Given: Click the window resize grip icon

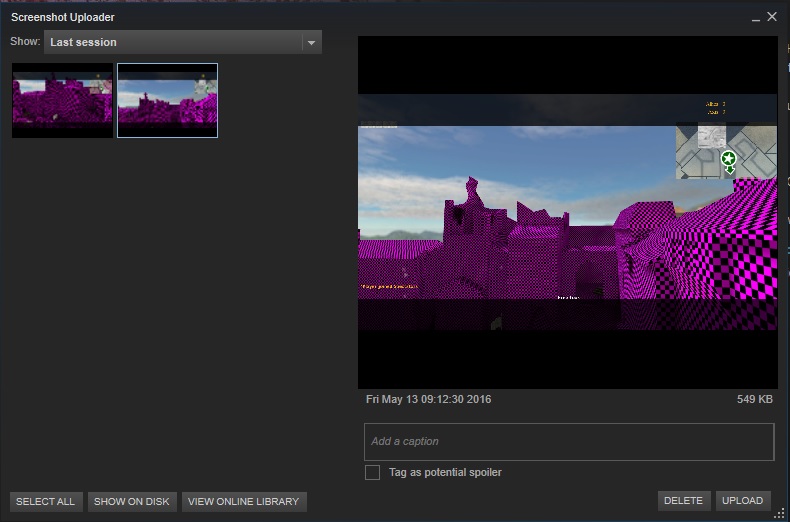Looking at the screenshot, I should click(x=779, y=513).
